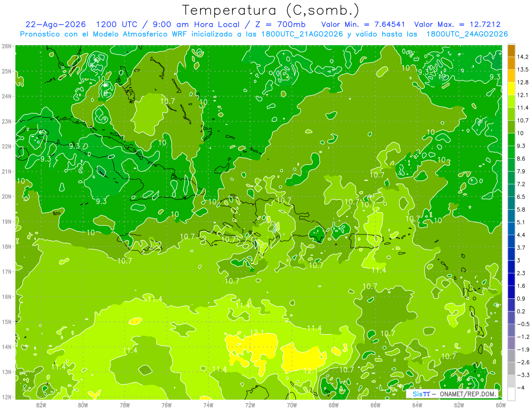This screenshot has width=532, height=411.
Task: Click legend value "5.8"
Action: click(x=522, y=210)
